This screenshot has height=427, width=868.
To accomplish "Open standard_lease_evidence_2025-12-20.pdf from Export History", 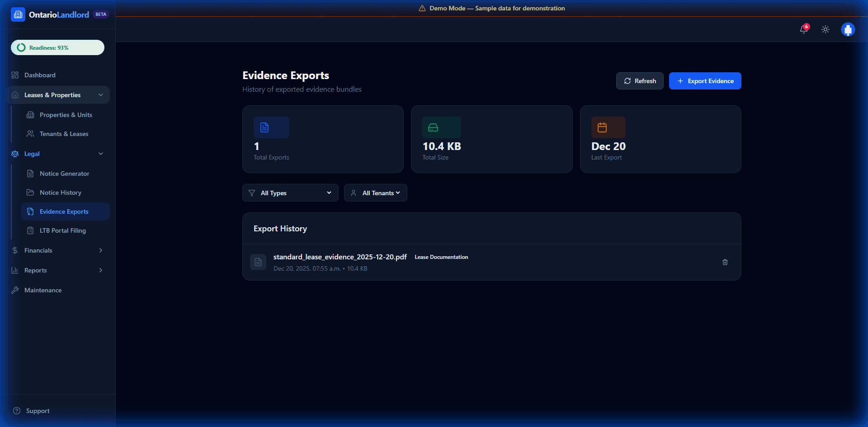I will (x=340, y=257).
